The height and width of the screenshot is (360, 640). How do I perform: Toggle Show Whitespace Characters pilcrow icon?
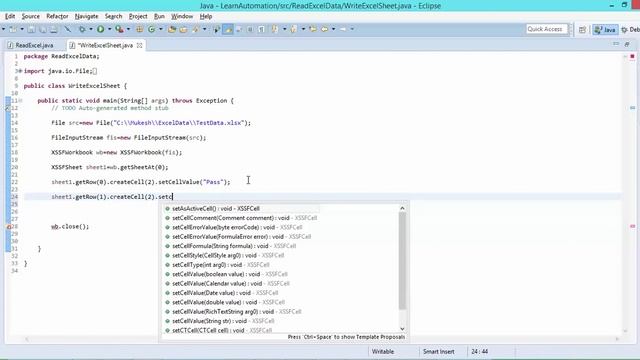pyautogui.click(x=261, y=29)
